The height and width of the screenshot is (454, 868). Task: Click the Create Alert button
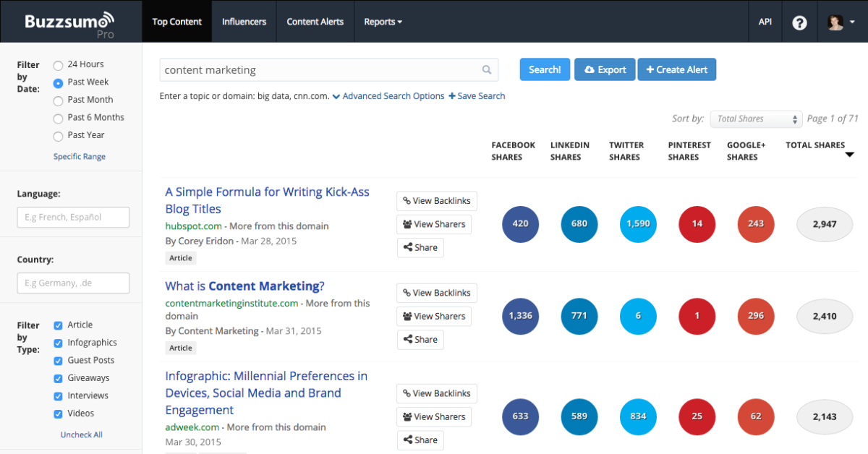677,69
